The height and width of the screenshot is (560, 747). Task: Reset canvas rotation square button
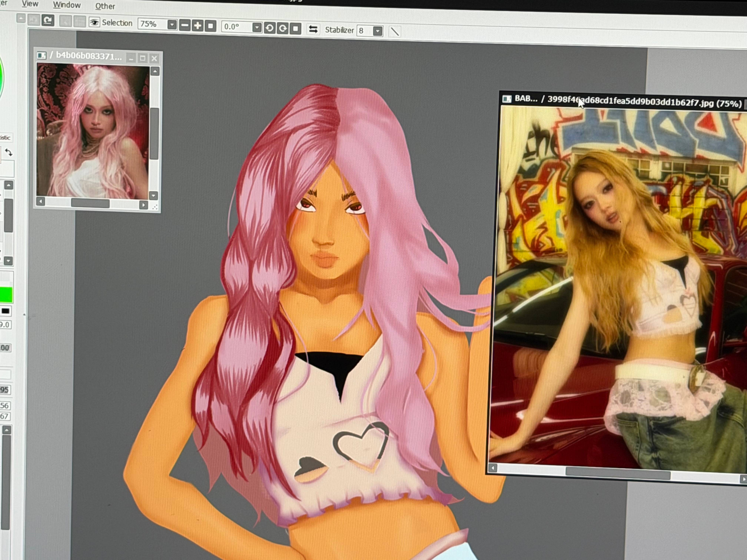pyautogui.click(x=296, y=29)
